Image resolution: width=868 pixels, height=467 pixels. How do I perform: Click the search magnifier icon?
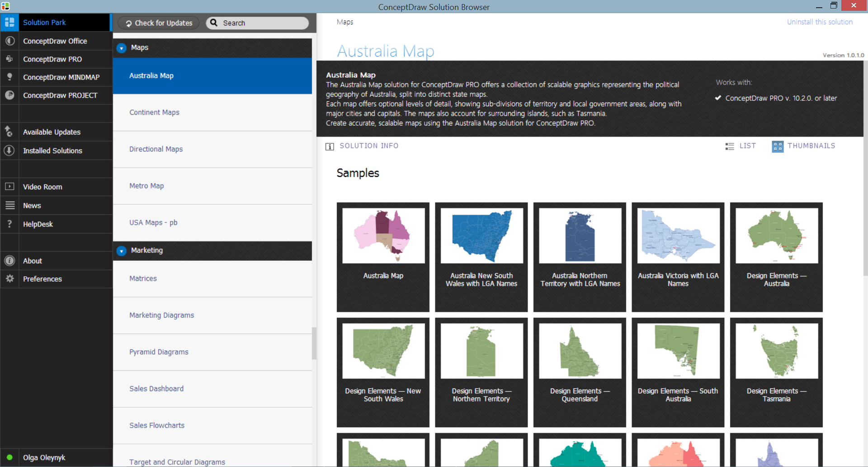point(214,23)
